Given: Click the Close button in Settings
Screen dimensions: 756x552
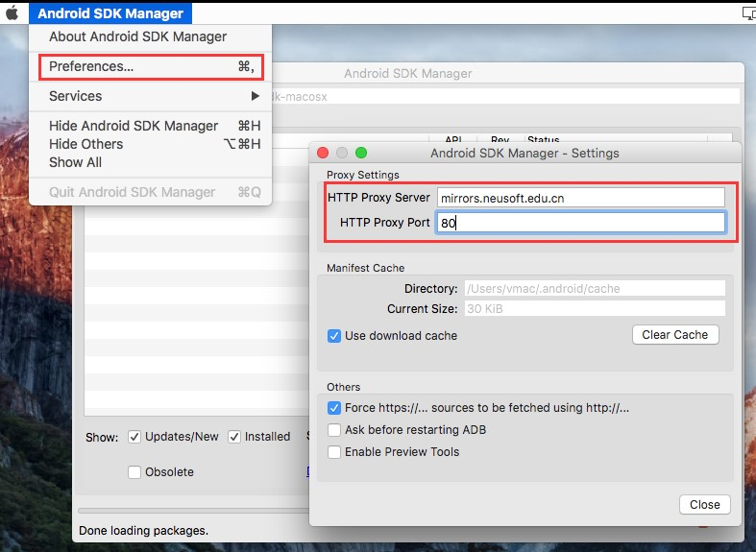Looking at the screenshot, I should [704, 504].
